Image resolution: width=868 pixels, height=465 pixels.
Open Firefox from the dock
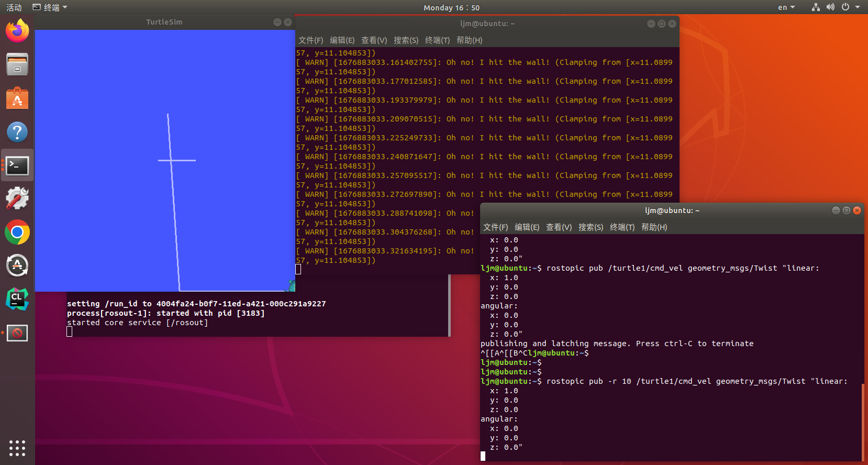[x=17, y=31]
